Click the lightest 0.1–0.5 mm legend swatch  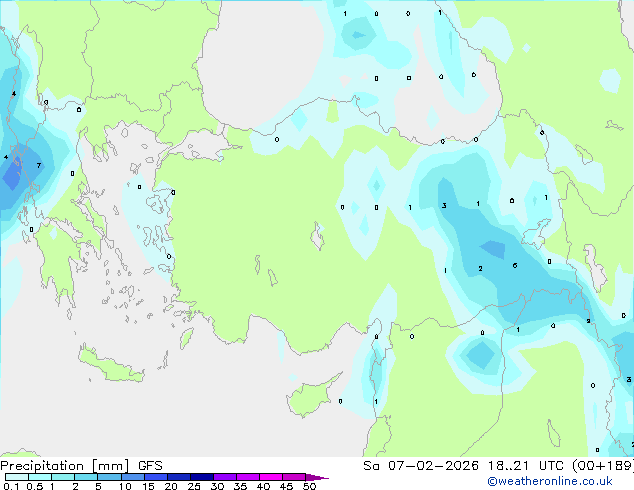(17, 477)
